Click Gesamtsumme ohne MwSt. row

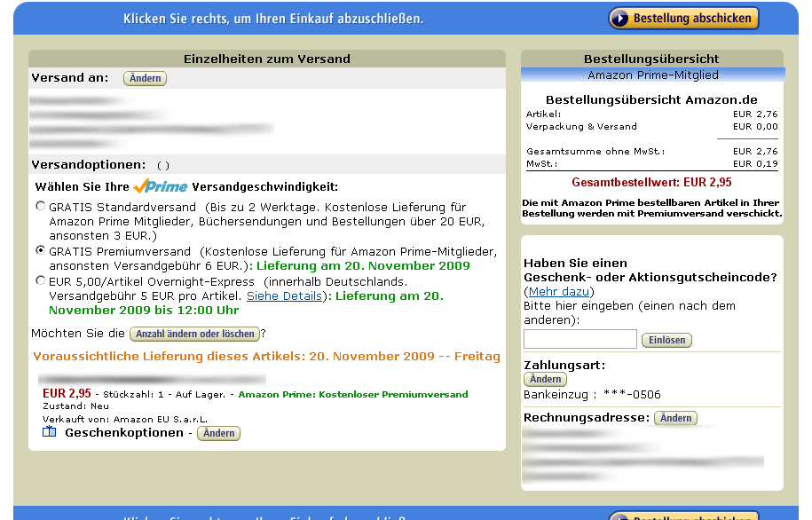[652, 151]
